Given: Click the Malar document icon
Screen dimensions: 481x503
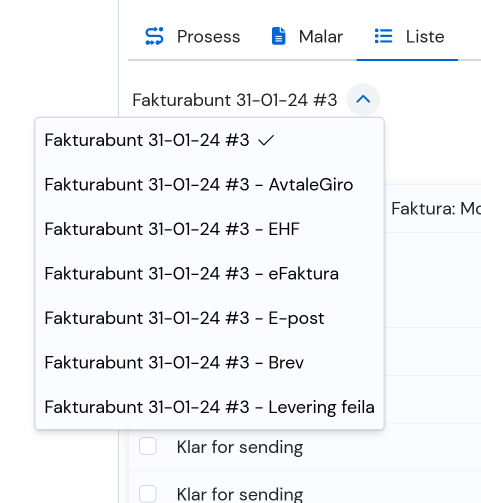Looking at the screenshot, I should [278, 36].
